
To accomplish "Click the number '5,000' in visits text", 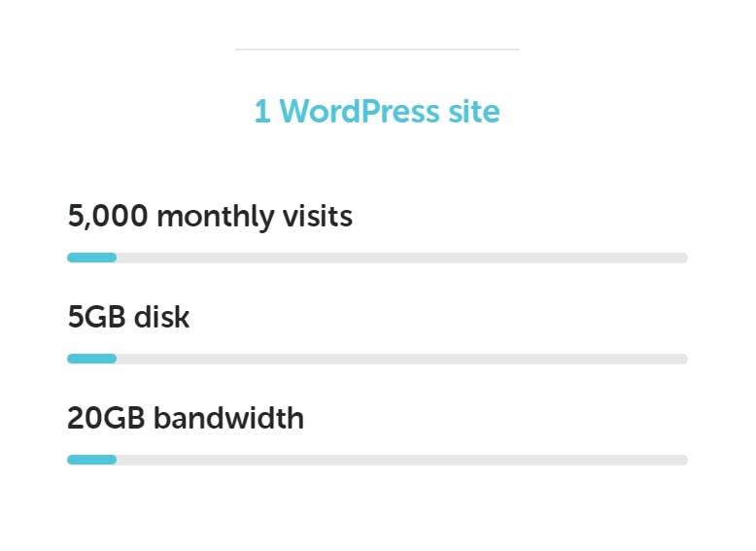I will tap(108, 217).
